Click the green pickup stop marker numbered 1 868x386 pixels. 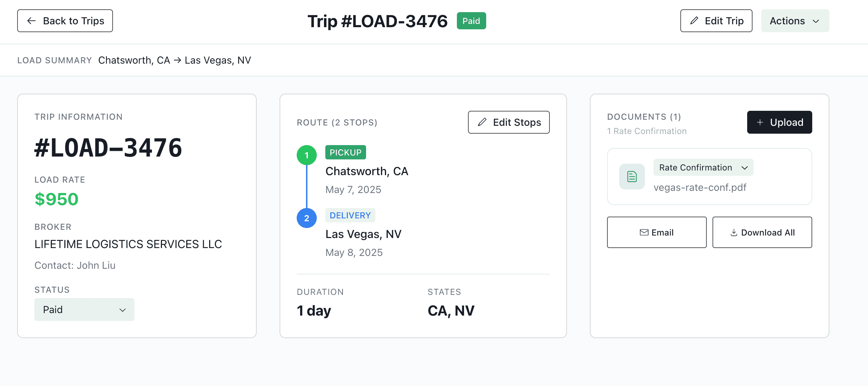tap(306, 155)
